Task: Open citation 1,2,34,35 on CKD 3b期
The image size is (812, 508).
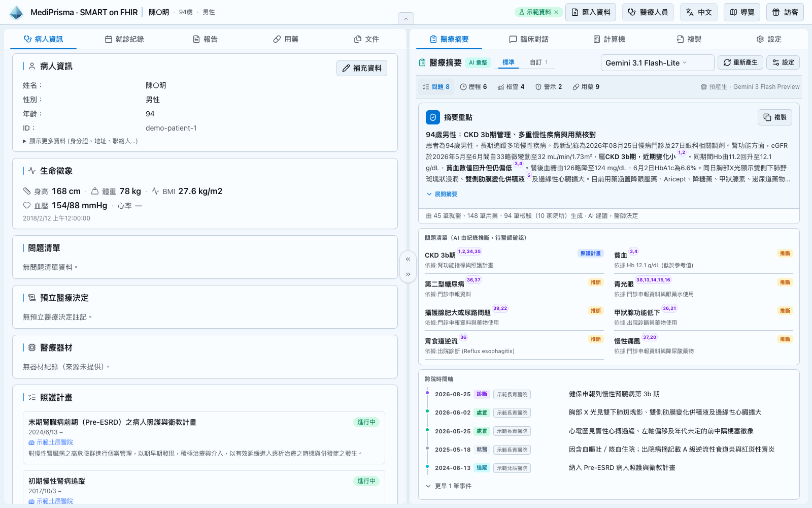Action: point(469,251)
